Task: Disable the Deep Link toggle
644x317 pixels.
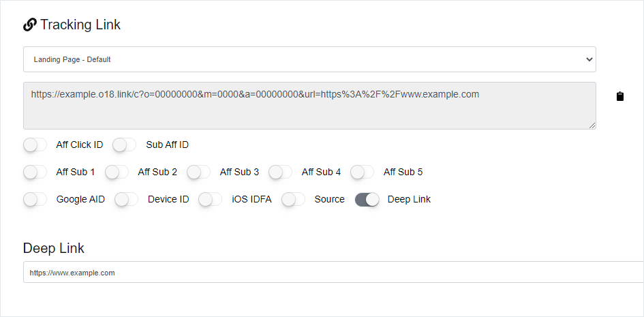Action: pyautogui.click(x=367, y=199)
